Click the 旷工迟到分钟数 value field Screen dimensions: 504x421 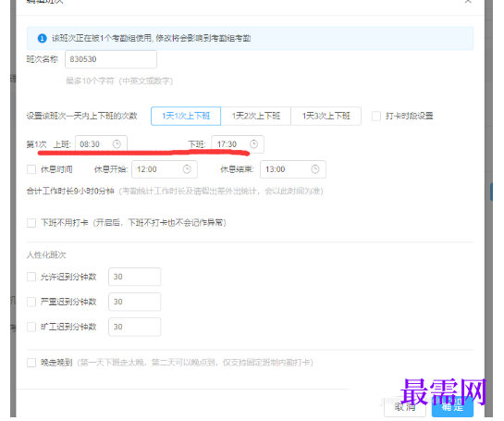(135, 327)
